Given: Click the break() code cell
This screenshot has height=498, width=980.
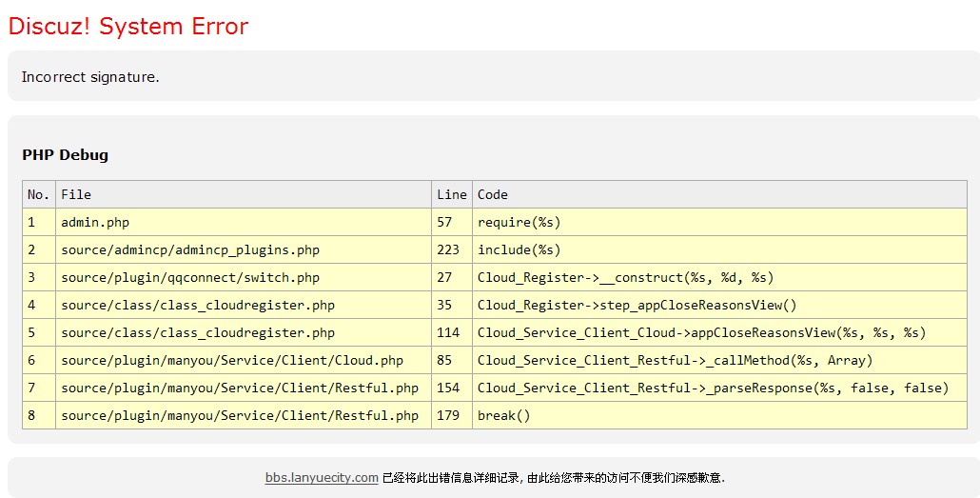Looking at the screenshot, I should click(503, 415).
